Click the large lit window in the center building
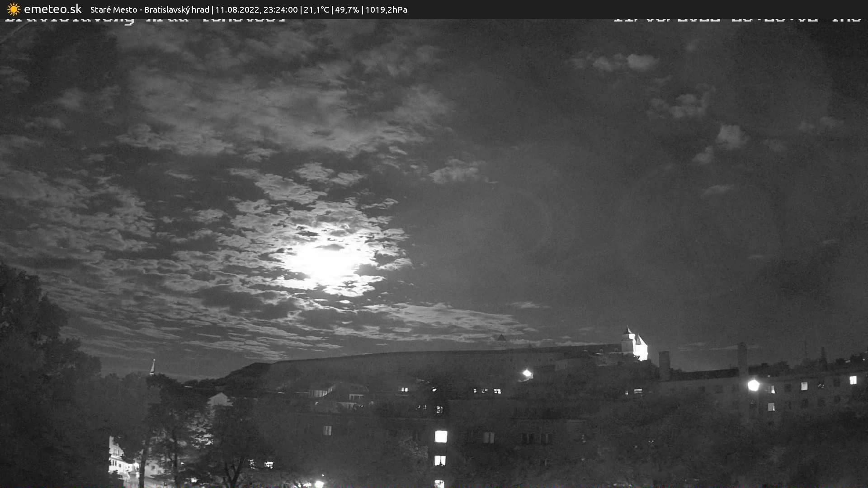The width and height of the screenshot is (868, 488). [x=441, y=436]
